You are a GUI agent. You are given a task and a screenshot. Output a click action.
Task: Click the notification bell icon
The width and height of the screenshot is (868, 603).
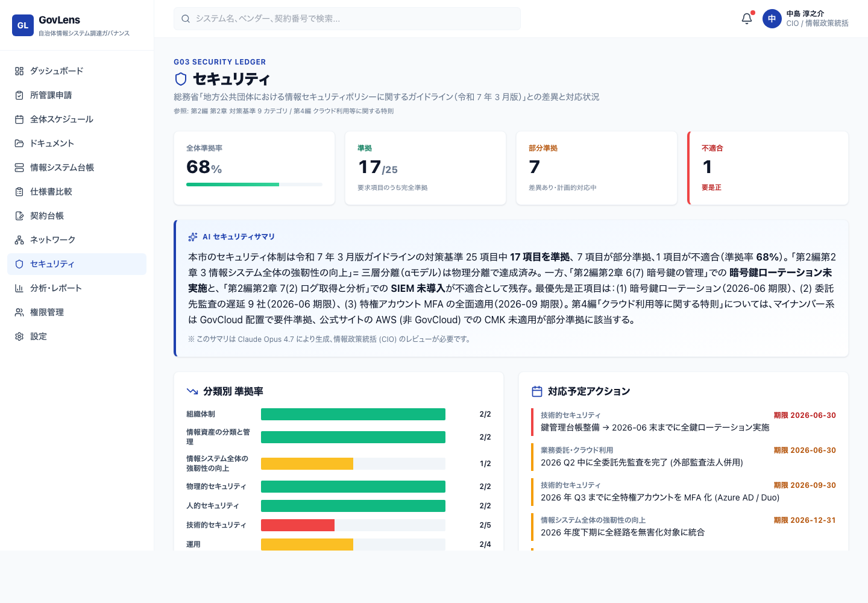pyautogui.click(x=746, y=19)
